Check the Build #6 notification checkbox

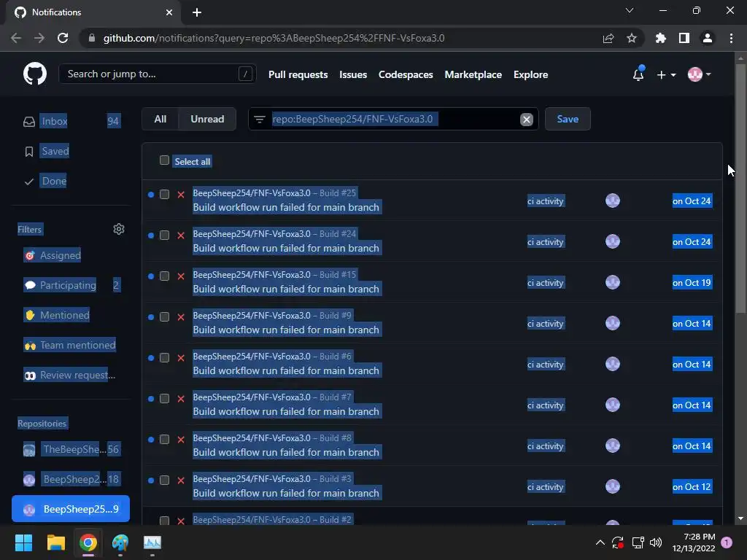coord(164,357)
